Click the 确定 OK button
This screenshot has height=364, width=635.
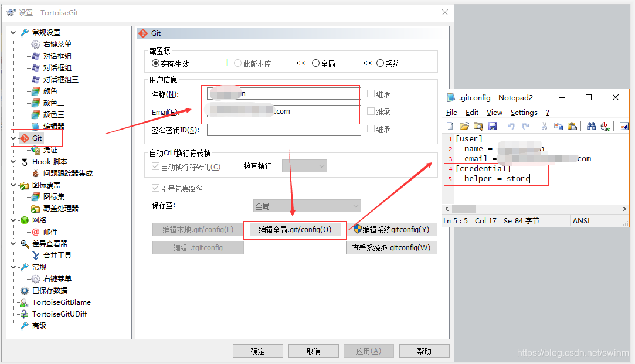pos(258,351)
